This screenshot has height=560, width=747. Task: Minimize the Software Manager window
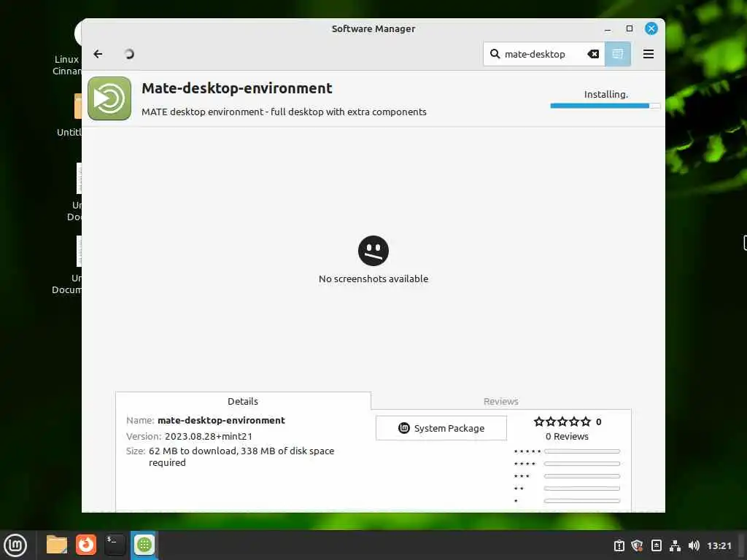coord(608,29)
